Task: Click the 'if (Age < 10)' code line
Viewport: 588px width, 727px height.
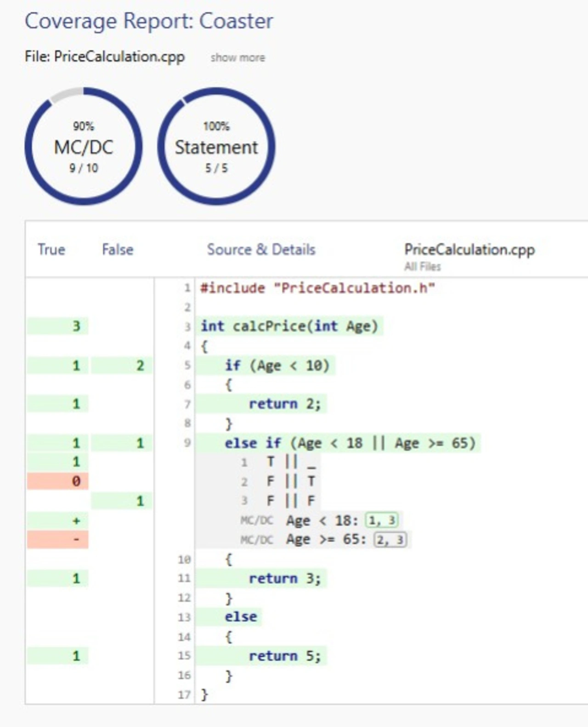Action: [x=277, y=366]
